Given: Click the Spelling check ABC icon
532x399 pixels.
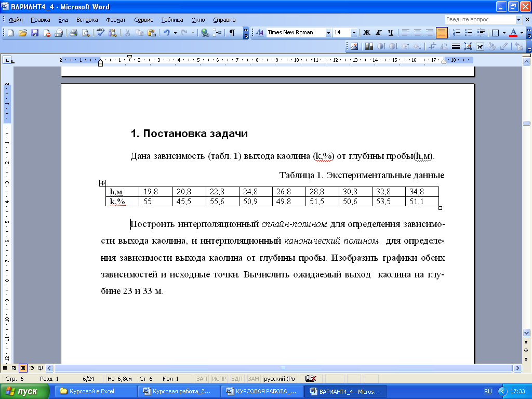Looking at the screenshot, I should click(x=100, y=33).
